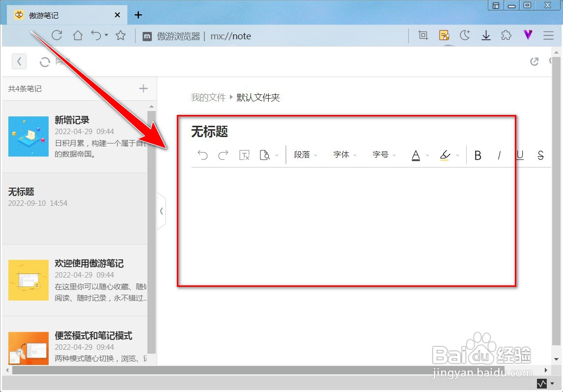Toggle bold formatting
This screenshot has width=563, height=392.
click(x=478, y=155)
